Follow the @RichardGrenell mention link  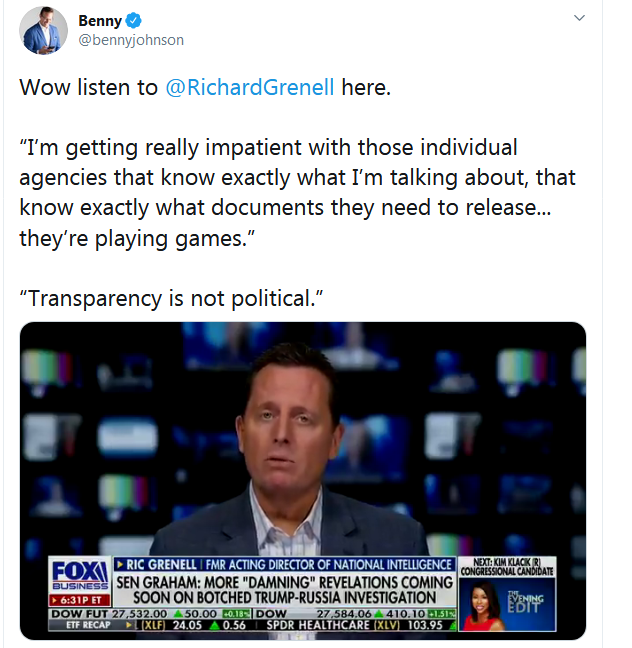(x=250, y=87)
